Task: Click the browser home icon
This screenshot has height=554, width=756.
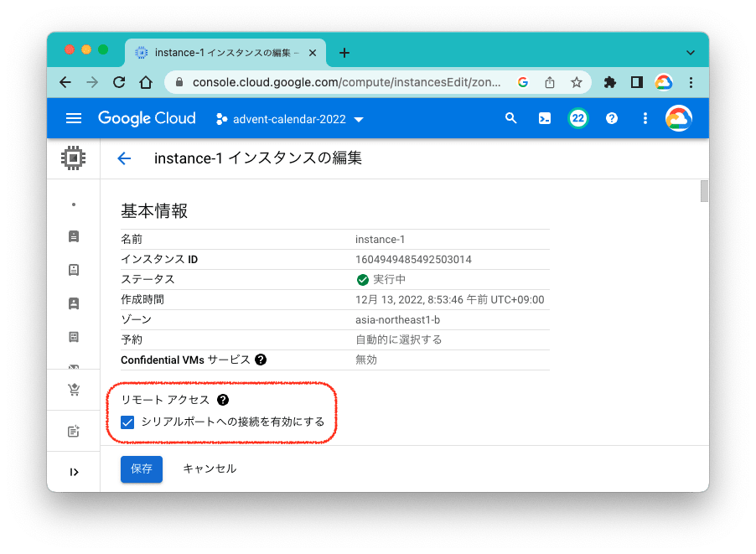Action: [146, 82]
